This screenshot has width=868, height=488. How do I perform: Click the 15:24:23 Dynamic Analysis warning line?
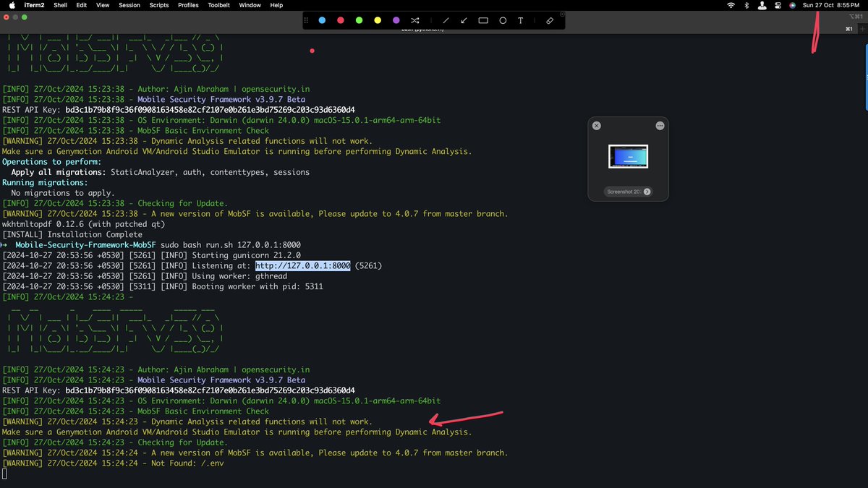tap(187, 421)
